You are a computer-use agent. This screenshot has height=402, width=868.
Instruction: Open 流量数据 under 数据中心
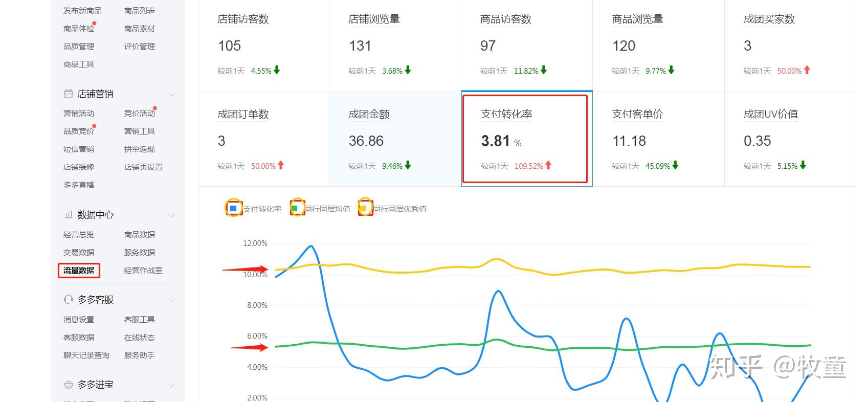(79, 271)
